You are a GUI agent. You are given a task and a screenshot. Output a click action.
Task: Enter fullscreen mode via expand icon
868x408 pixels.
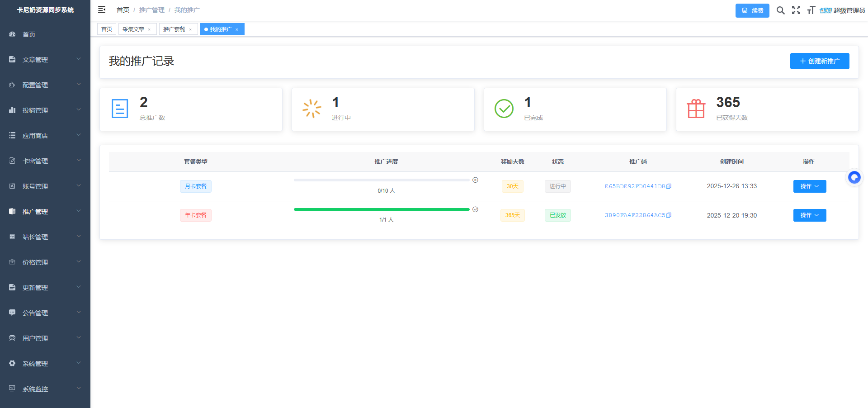(x=796, y=10)
